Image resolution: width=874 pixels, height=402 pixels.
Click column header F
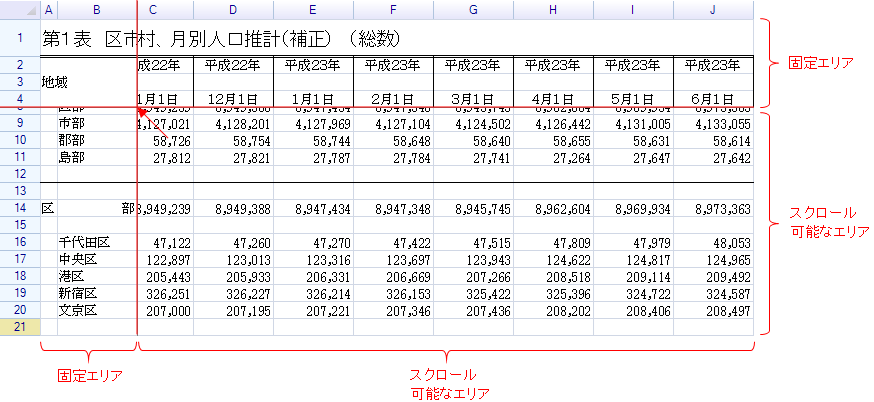tap(393, 10)
